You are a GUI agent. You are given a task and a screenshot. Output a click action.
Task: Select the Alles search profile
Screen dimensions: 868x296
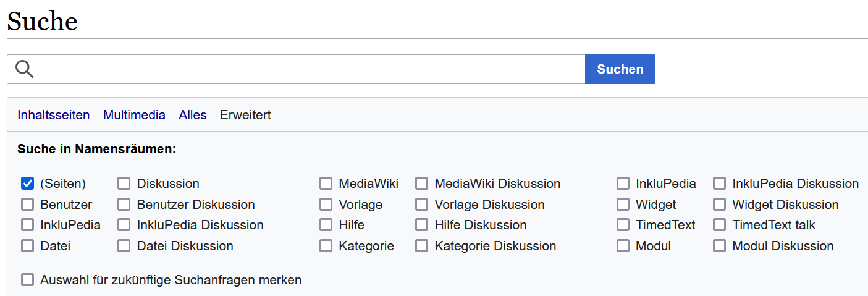193,115
